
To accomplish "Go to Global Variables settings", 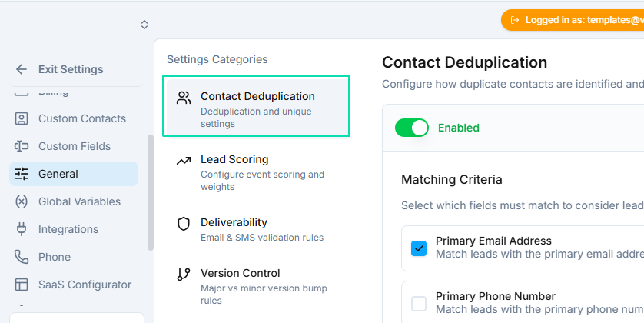I will click(74, 201).
